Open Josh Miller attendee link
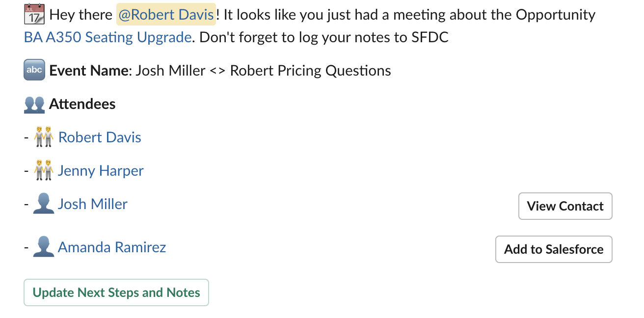Viewport: 644px width, 318px height. coord(93,204)
